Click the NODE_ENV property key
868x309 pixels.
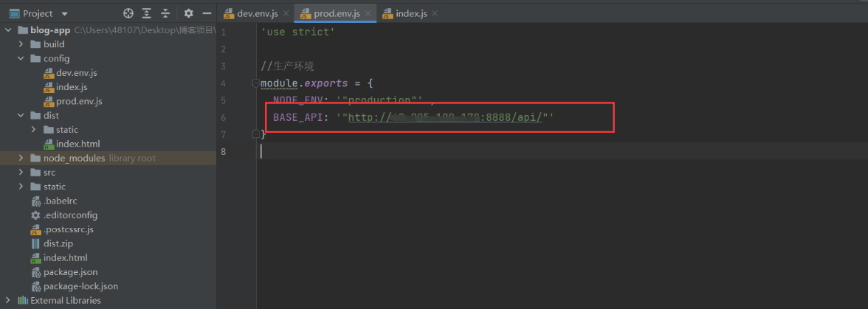click(298, 100)
